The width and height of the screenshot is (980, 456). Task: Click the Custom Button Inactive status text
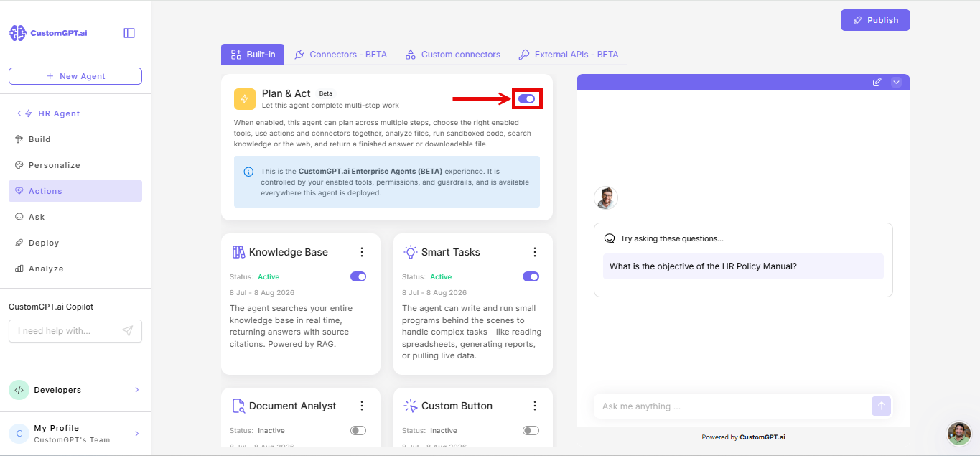point(444,431)
